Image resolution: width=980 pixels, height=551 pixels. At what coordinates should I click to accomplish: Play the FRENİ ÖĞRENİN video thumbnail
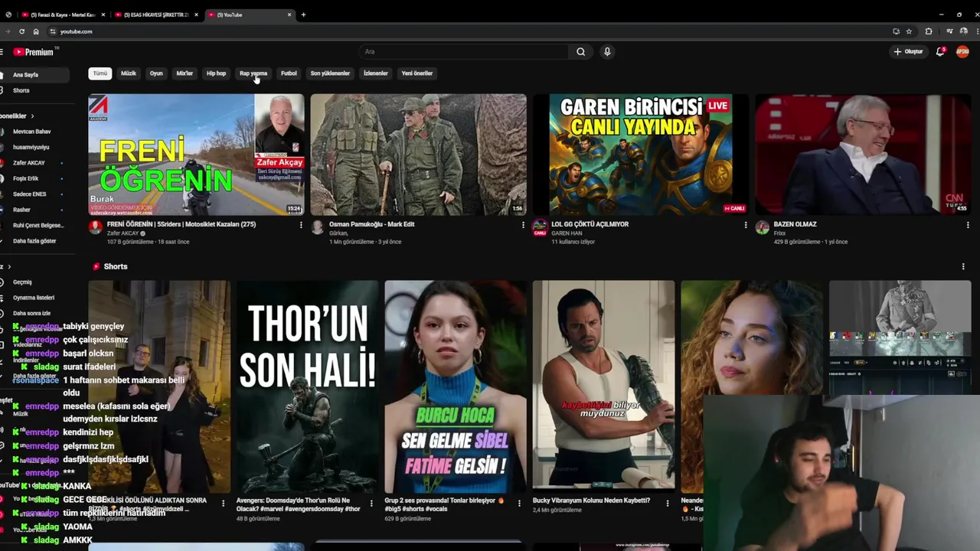pyautogui.click(x=196, y=155)
